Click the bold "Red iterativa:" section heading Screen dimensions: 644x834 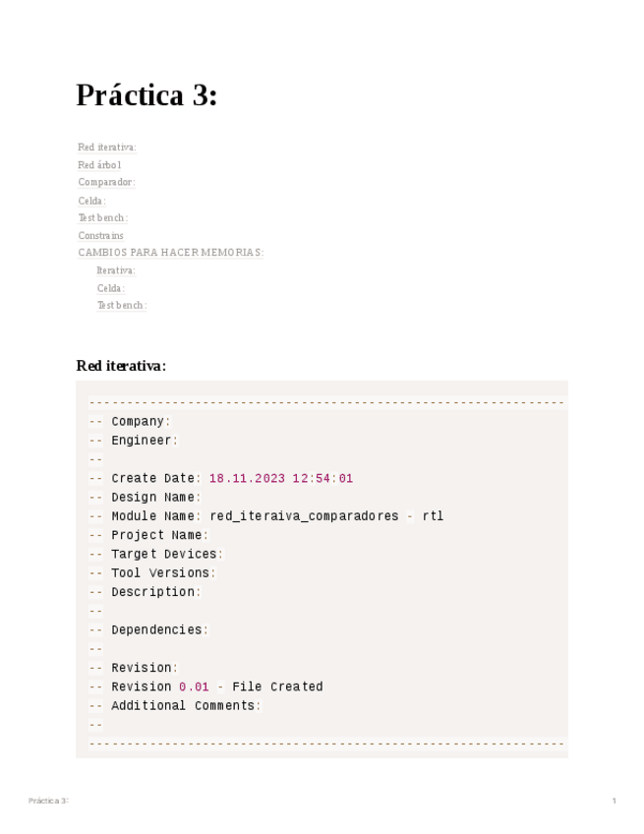[x=121, y=366]
